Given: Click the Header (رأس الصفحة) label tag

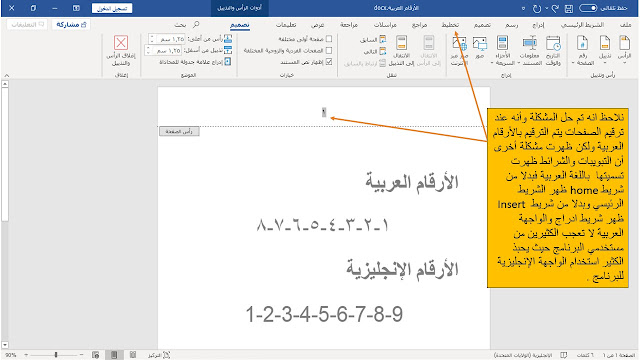Looking at the screenshot, I should click(179, 131).
